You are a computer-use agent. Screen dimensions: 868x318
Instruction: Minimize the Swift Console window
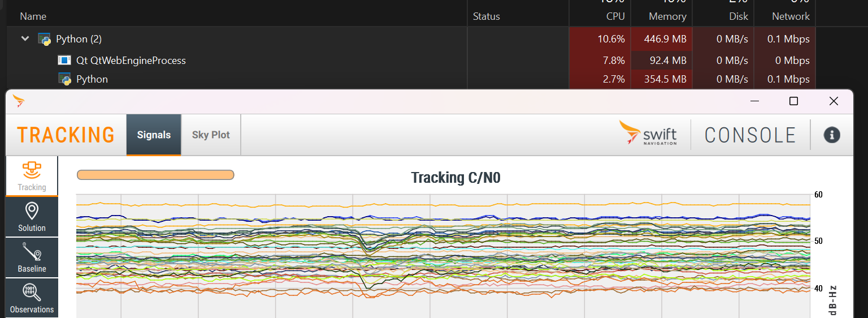[754, 101]
